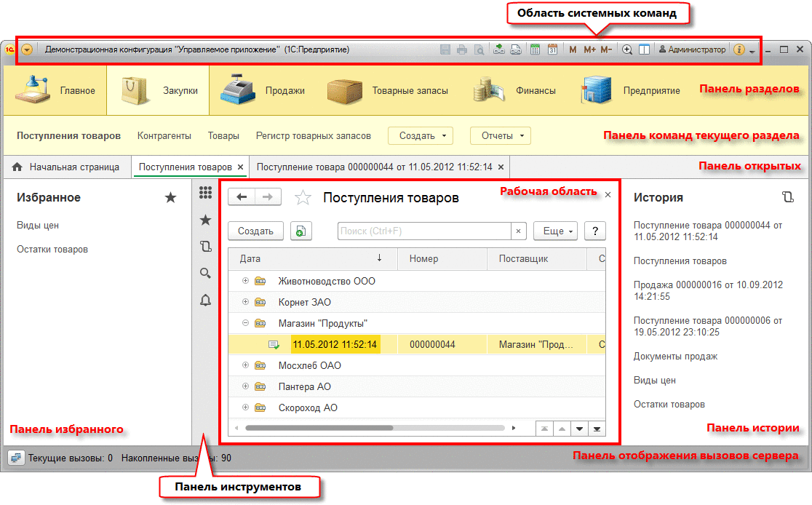
Task: Click the Forward arrow navigation button
Action: pyautogui.click(x=268, y=196)
